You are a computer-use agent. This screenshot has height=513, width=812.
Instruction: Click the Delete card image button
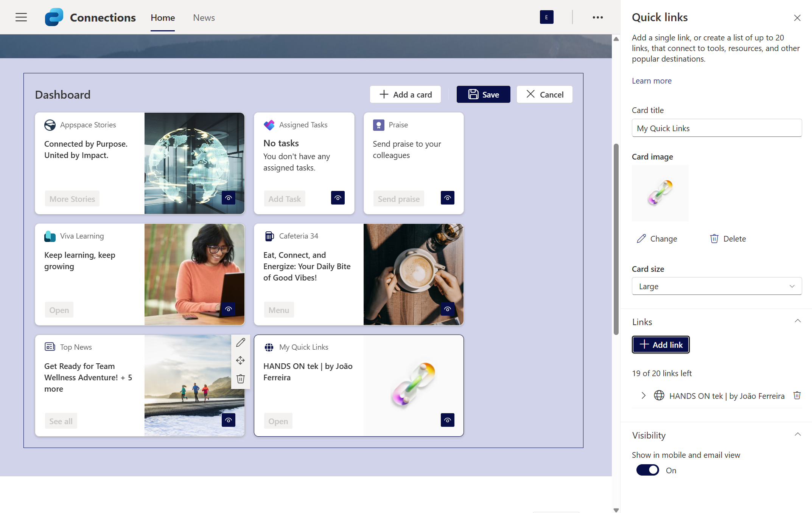click(x=728, y=239)
